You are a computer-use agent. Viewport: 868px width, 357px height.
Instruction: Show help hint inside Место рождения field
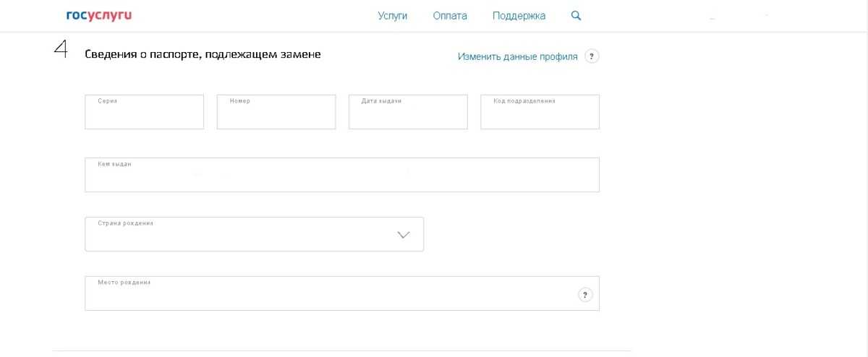tap(585, 294)
